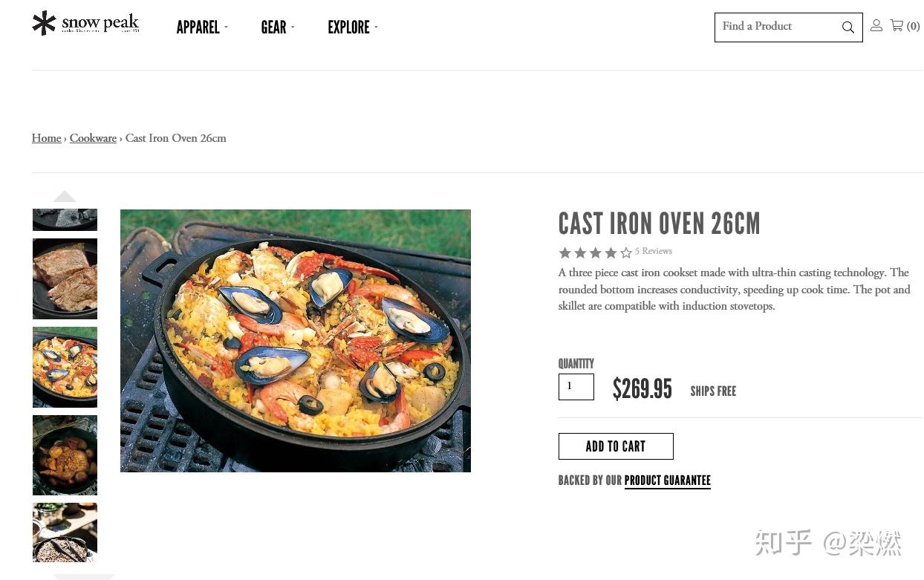Click the Add to Cart button
Screen dimensions: 924x580
pos(616,446)
